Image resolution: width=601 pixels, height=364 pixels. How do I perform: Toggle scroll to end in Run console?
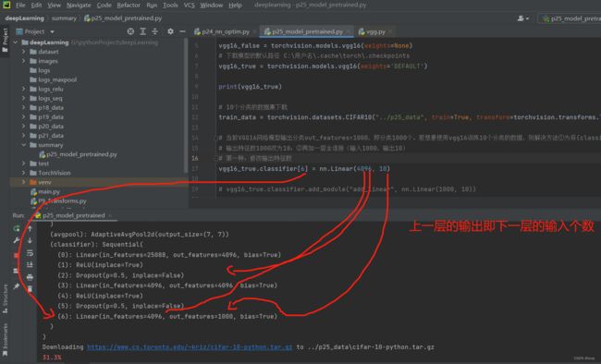(x=30, y=265)
